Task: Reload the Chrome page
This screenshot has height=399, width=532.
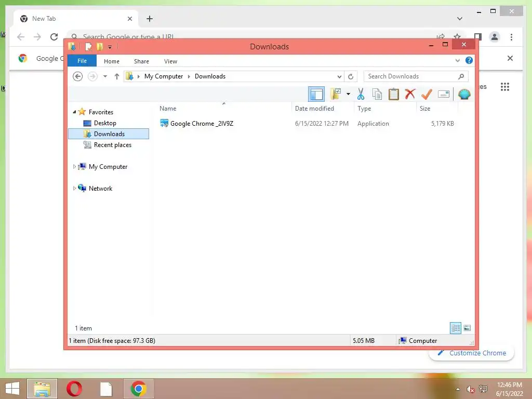Action: coord(54,37)
